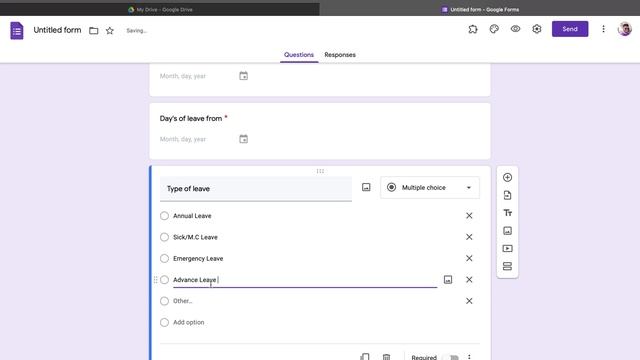Add image from side toolbar
This screenshot has width=640, height=360.
[x=507, y=231]
